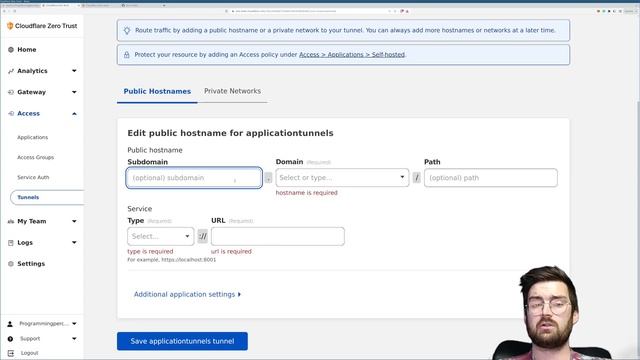Click the Logout link
This screenshot has height=360, width=640.
point(29,353)
